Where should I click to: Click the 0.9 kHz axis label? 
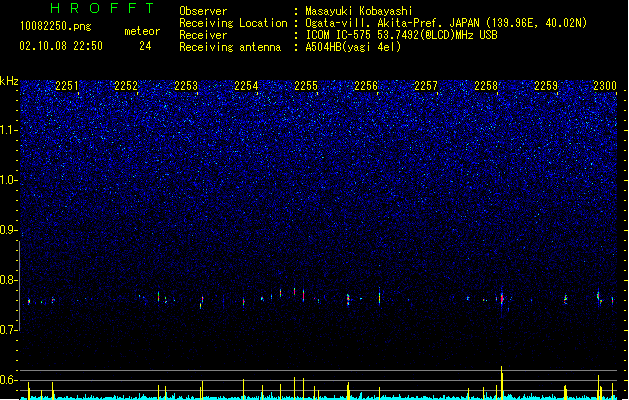9,230
